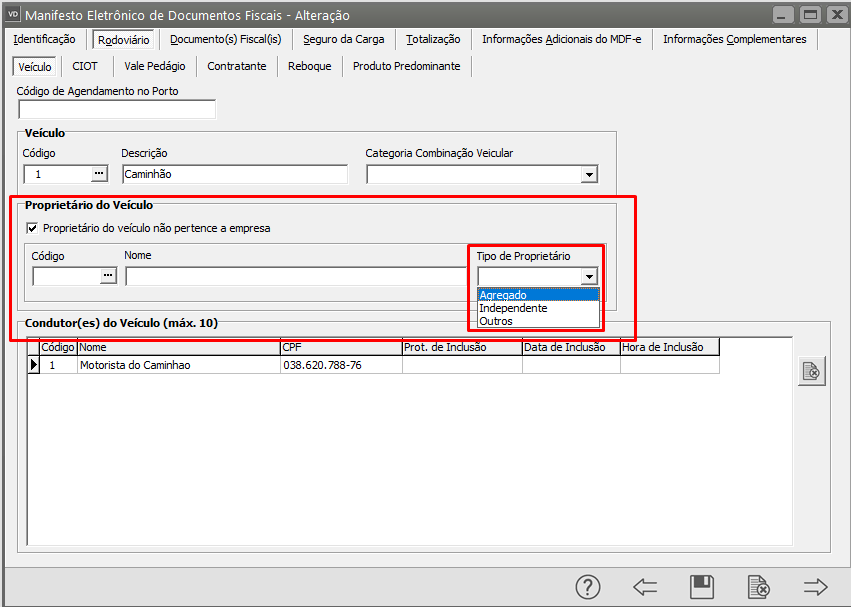Maximize the Manifesto Eletrônico window
Image resolution: width=851 pixels, height=607 pixels.
pos(810,15)
